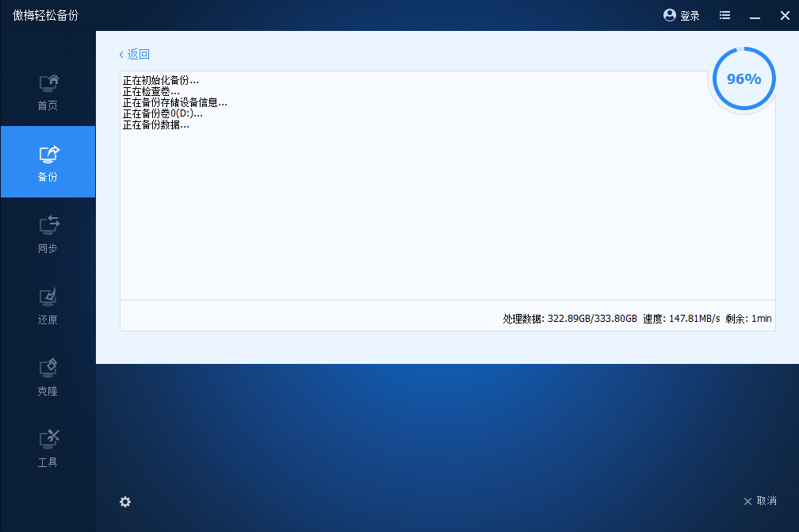Cancel the backup with 取消 button

click(760, 501)
